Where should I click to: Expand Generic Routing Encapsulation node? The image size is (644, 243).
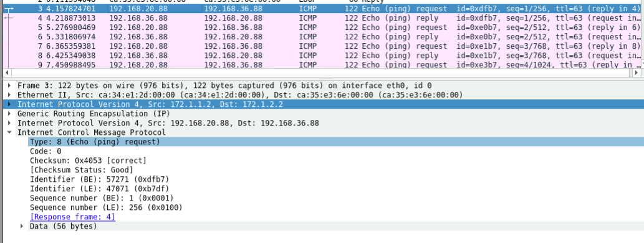9,114
